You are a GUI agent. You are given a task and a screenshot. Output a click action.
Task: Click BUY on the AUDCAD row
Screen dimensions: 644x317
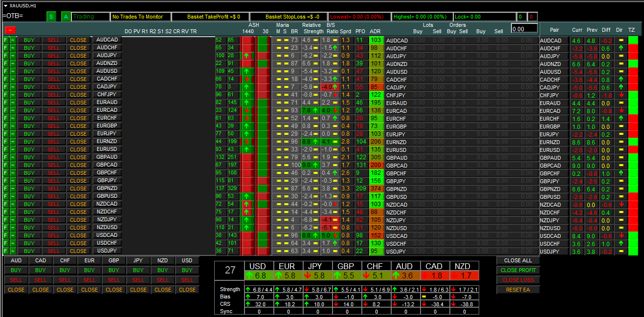[x=29, y=40]
